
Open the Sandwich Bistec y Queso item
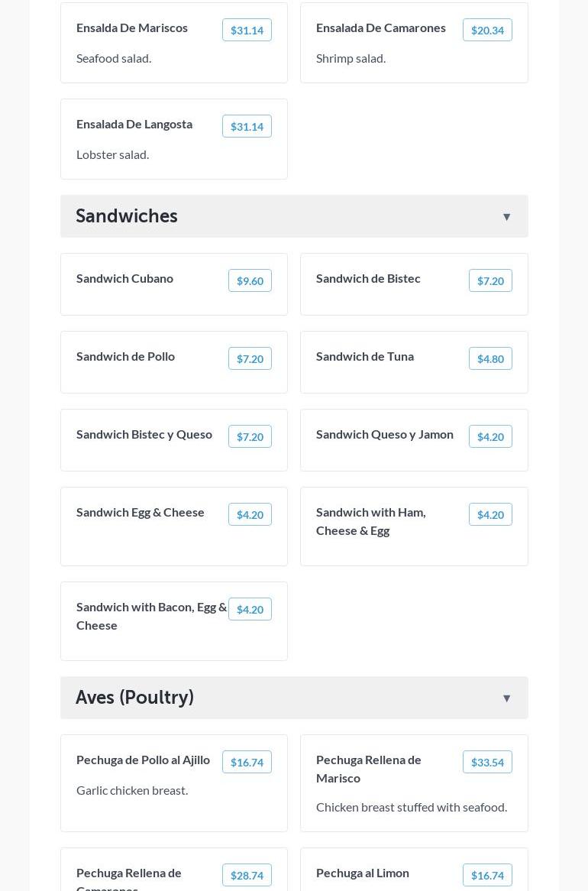tap(144, 434)
